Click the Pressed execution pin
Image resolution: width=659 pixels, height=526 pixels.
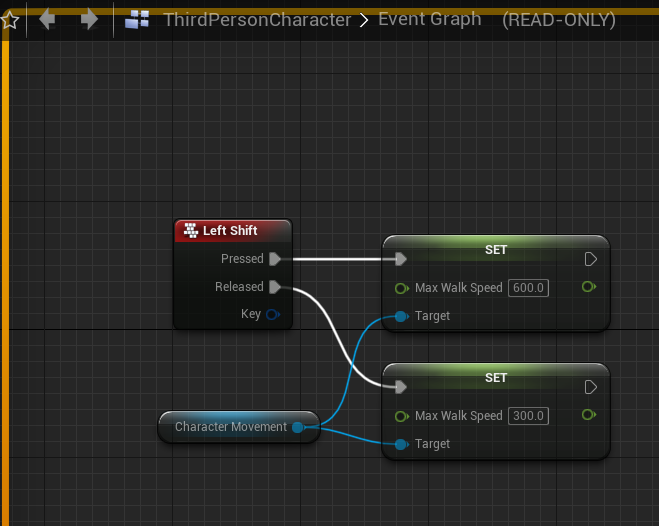[x=275, y=259]
